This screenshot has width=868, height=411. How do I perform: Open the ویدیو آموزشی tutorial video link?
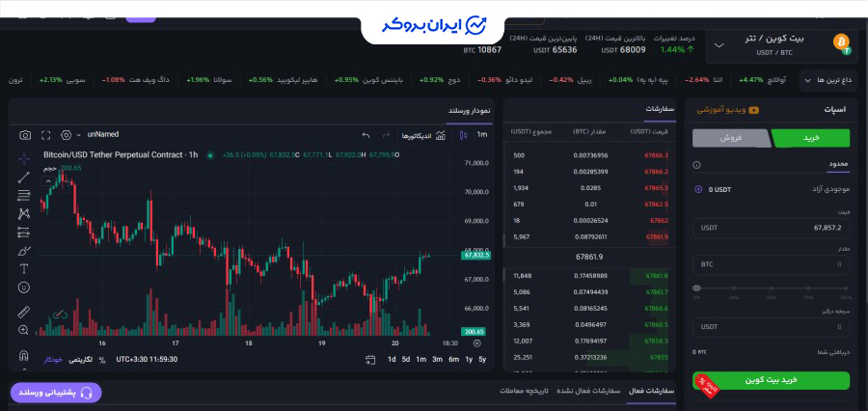coord(727,110)
